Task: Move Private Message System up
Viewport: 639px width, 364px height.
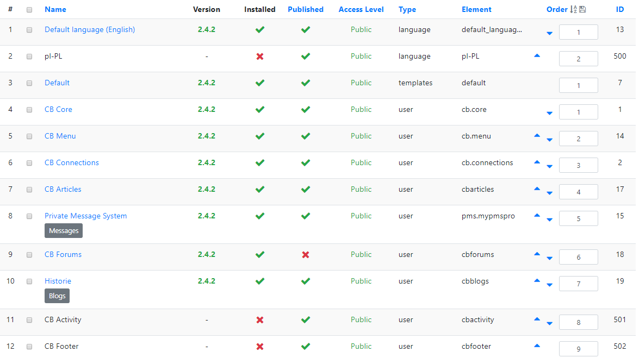Action: click(537, 215)
